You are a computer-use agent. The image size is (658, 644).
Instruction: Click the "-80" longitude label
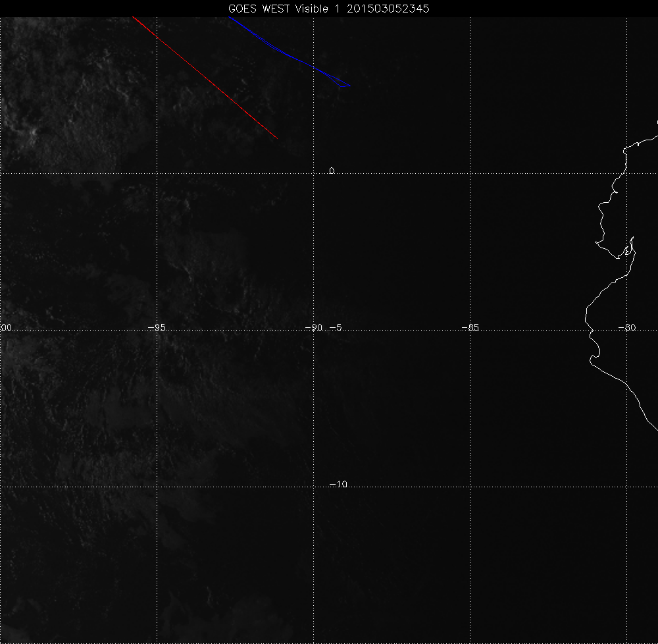(x=627, y=327)
